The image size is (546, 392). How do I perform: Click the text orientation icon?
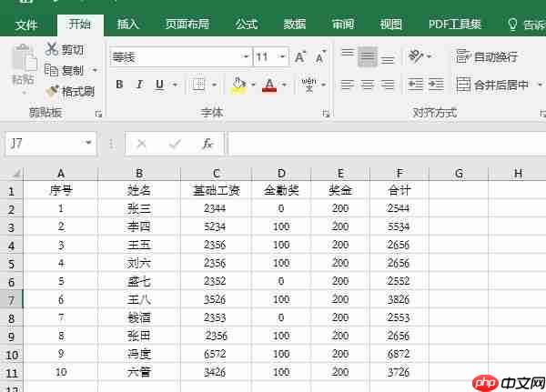416,56
